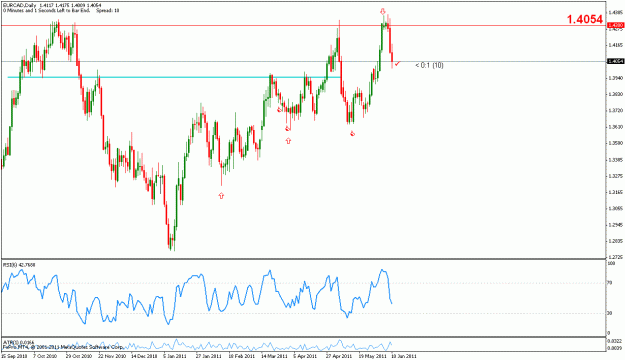Select the red up arrow below the March low
625x360 pixels.
click(288, 141)
